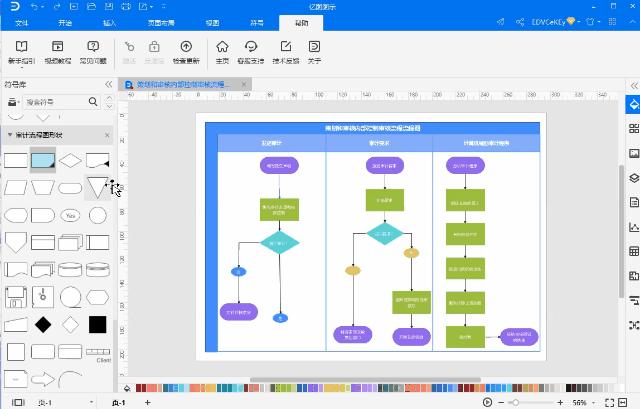Click the send paper-plane icon
Screen dimensions: 640x409
coord(500,22)
